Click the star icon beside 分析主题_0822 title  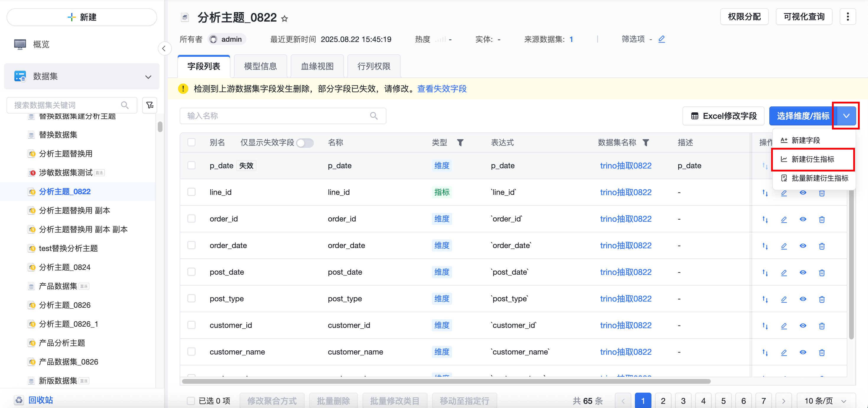[x=285, y=19]
